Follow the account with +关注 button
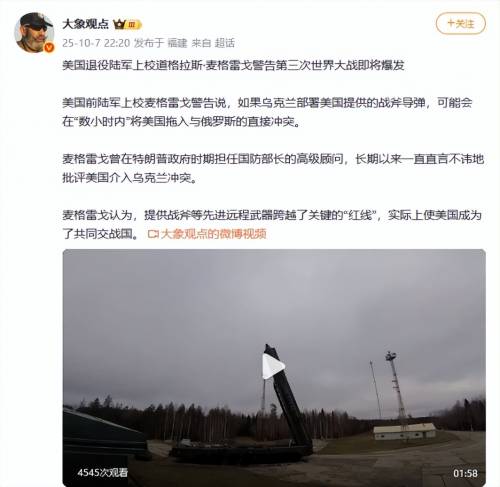This screenshot has width=500, height=487. click(x=461, y=23)
